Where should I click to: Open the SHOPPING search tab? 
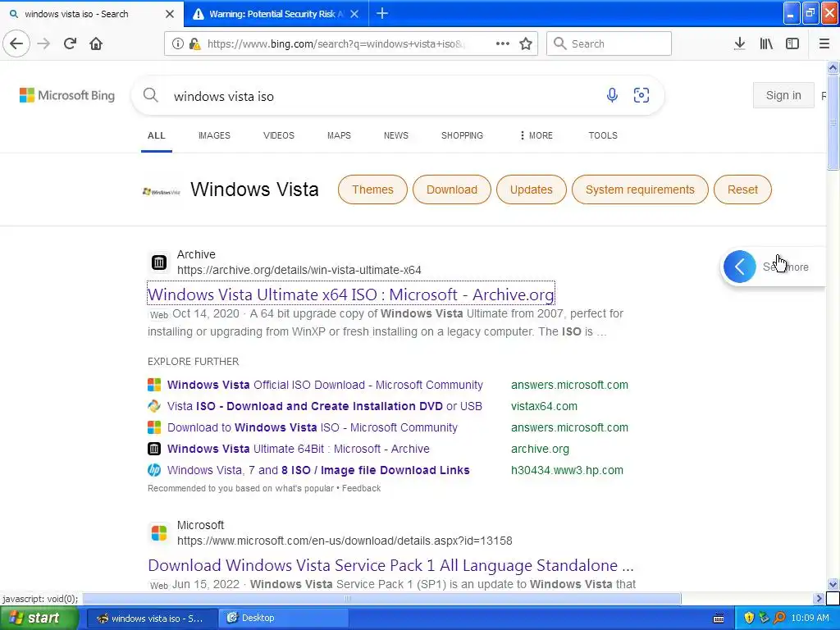462,135
